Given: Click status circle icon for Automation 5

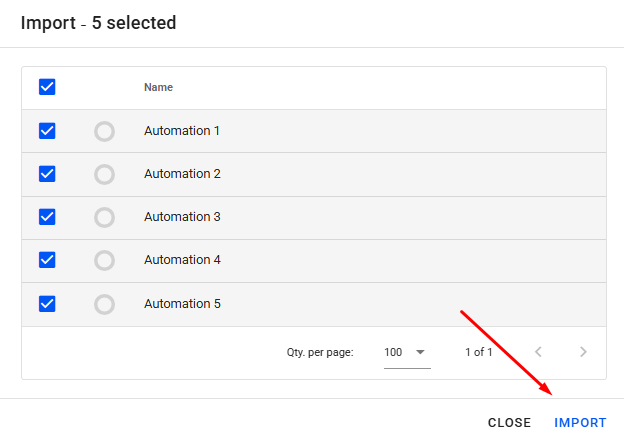Looking at the screenshot, I should [x=104, y=303].
